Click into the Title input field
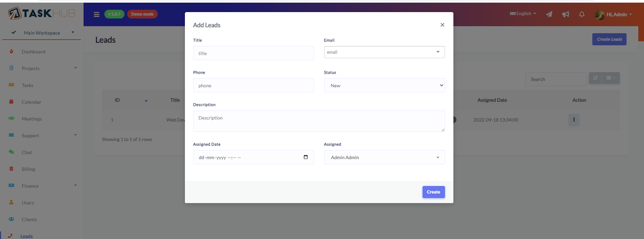 (253, 53)
